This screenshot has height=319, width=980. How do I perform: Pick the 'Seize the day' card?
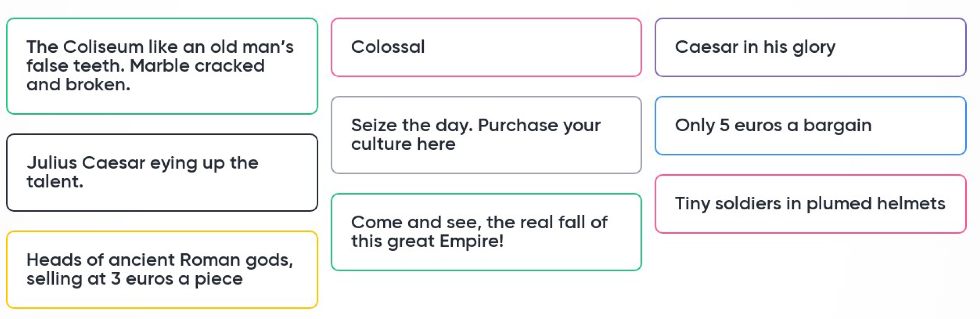486,135
